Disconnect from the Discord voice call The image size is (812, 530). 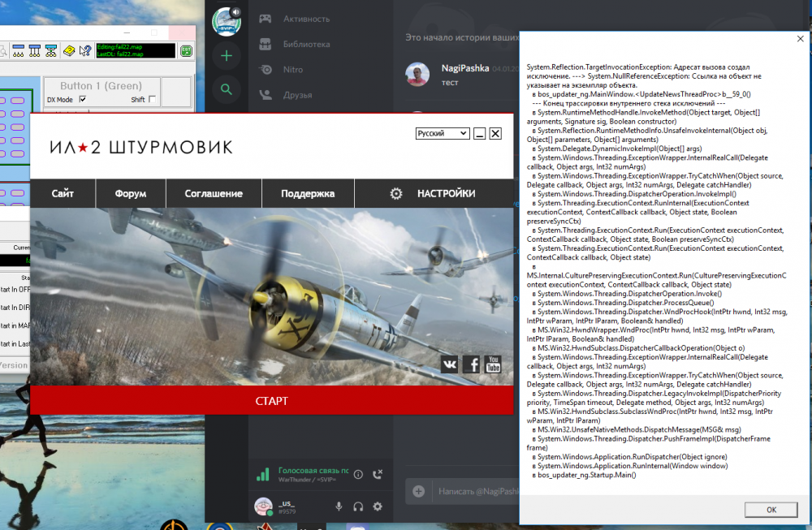tap(378, 474)
